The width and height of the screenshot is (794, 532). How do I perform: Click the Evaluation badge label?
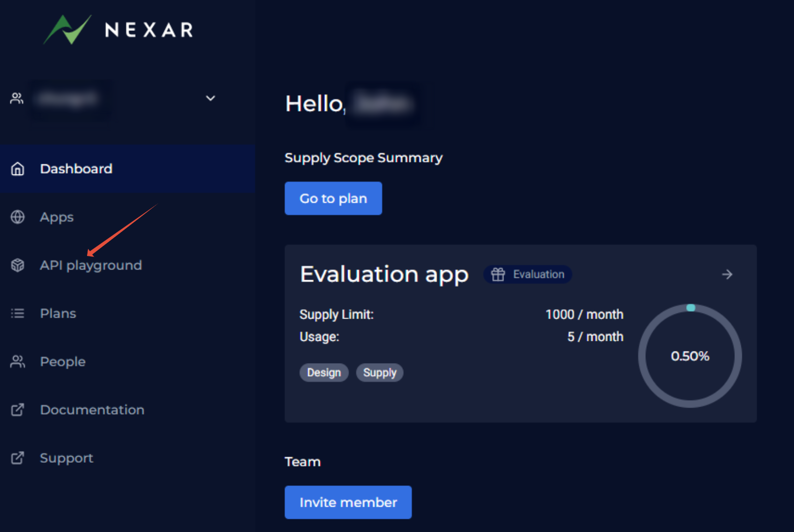pos(538,274)
